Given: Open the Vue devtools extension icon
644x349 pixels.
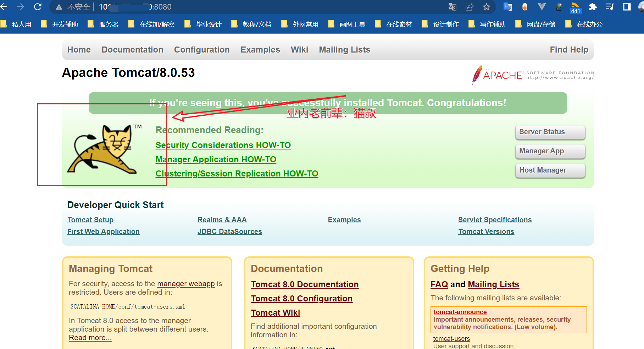Looking at the screenshot, I should tap(542, 6).
